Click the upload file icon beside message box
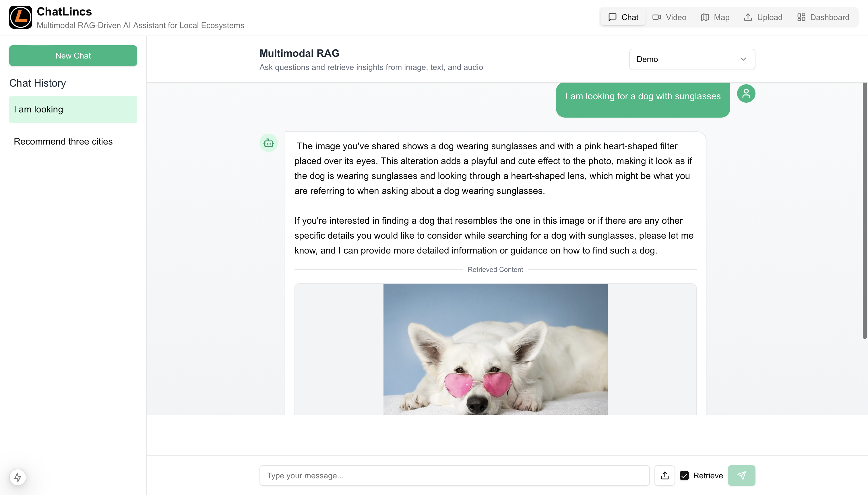The height and width of the screenshot is (495, 868). click(664, 475)
